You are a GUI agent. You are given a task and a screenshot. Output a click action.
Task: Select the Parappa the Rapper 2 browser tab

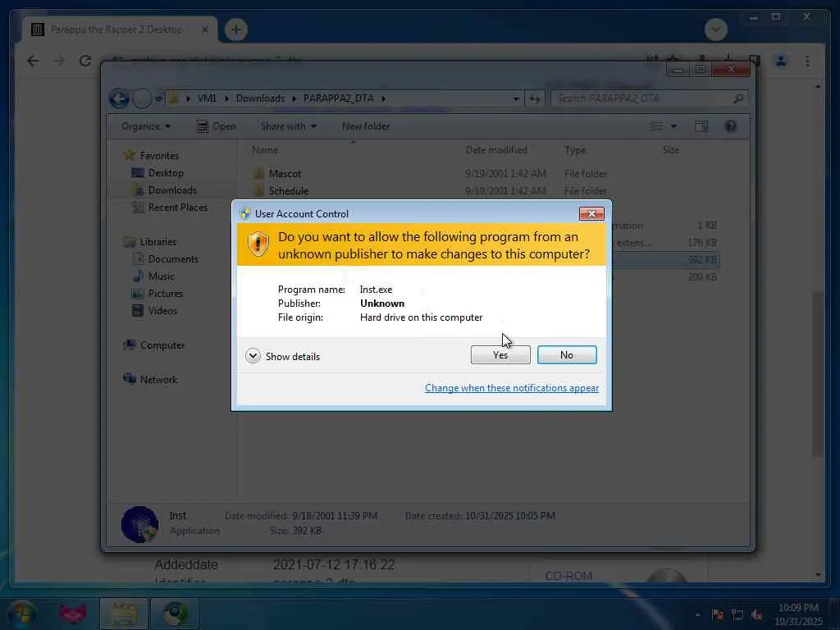[116, 30]
